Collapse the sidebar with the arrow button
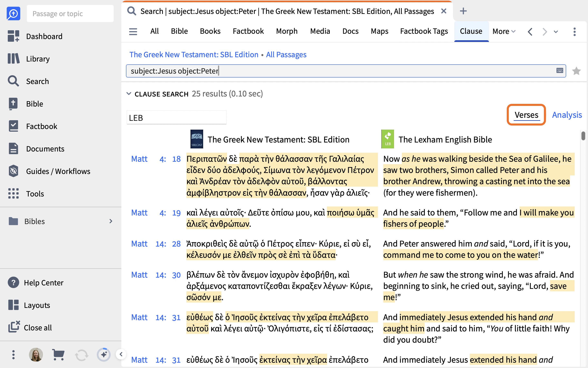The image size is (588, 368). point(121,354)
